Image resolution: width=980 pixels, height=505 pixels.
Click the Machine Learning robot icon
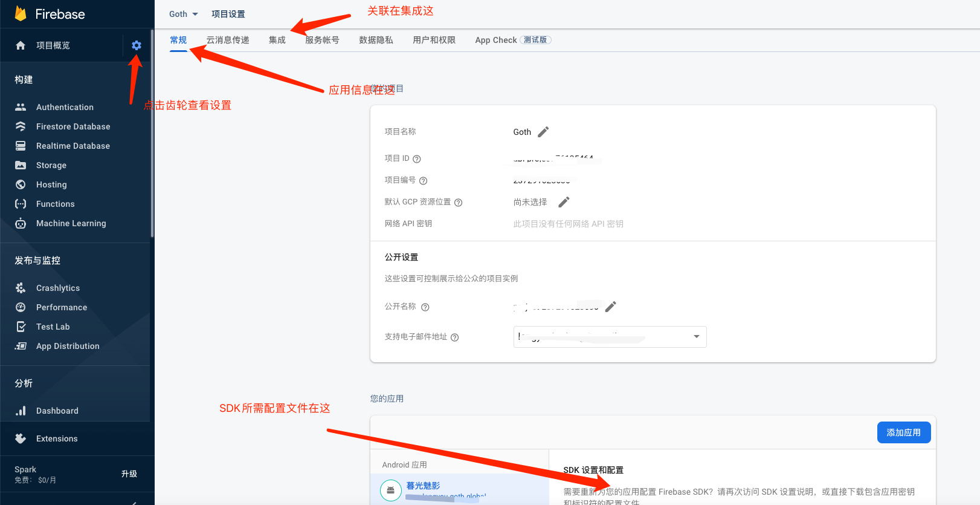click(21, 223)
